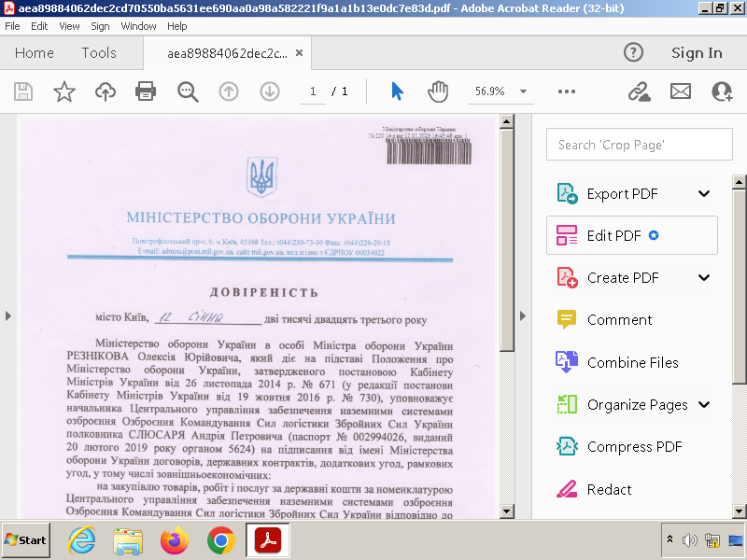The width and height of the screenshot is (747, 560).
Task: Expand the Organize Pages chevron
Action: [x=704, y=404]
